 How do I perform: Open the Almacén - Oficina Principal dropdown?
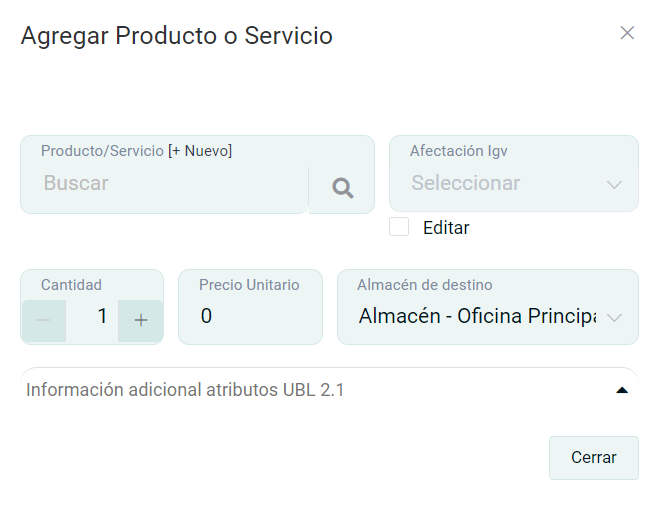(476, 317)
